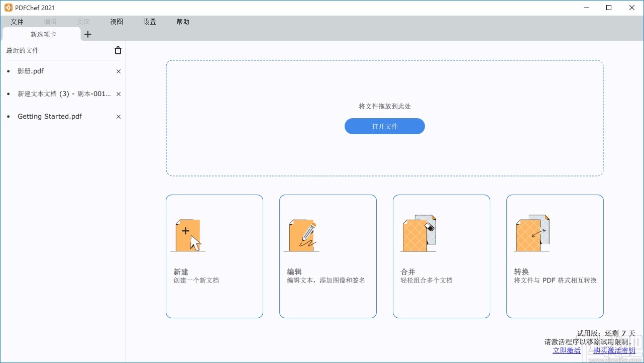The height and width of the screenshot is (363, 644).
Task: Open the 视图 menu
Action: pyautogui.click(x=116, y=22)
